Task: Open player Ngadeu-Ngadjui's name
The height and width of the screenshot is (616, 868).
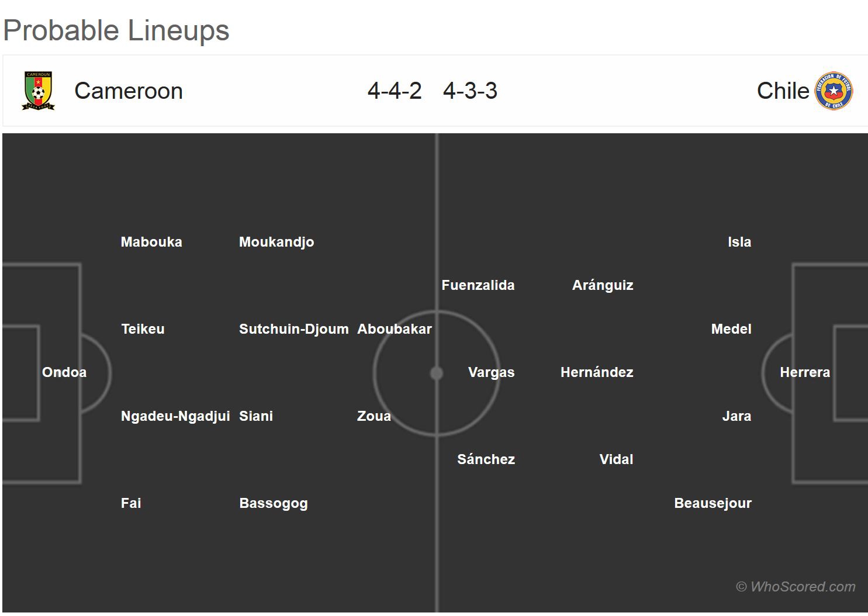Action: click(x=175, y=416)
